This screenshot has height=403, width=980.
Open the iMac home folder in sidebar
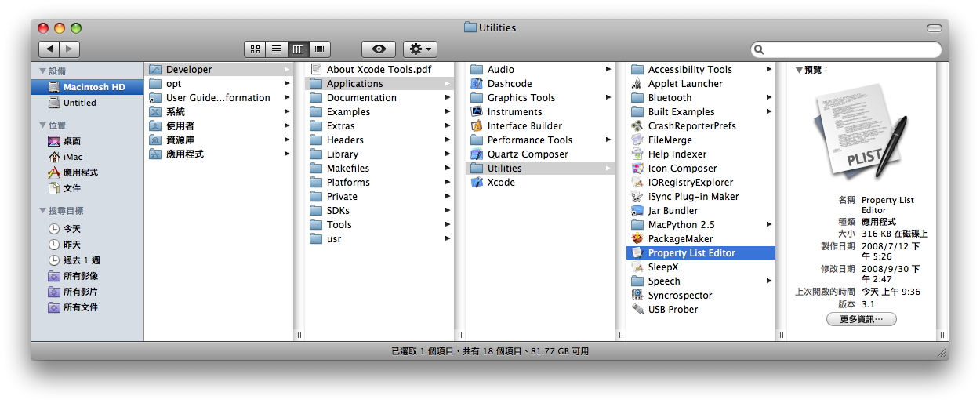coord(87,157)
